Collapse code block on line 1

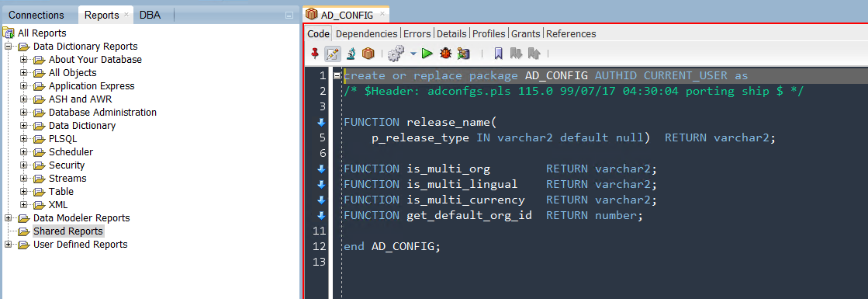[x=337, y=75]
